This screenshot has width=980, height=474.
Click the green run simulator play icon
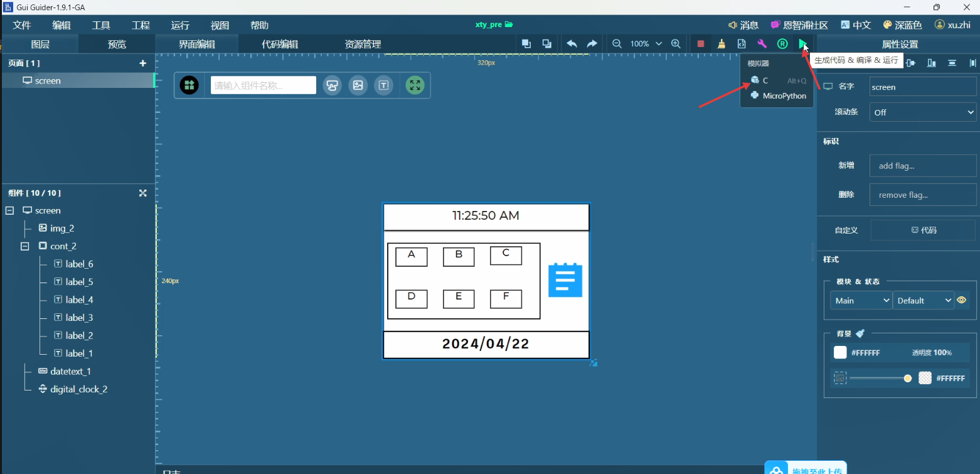click(802, 44)
